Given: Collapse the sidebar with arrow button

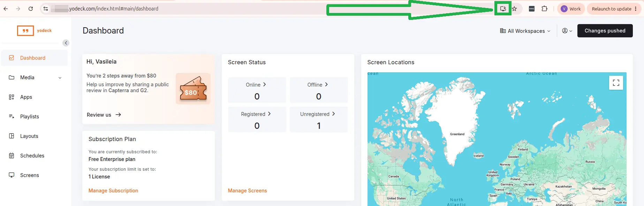Looking at the screenshot, I should (x=66, y=43).
